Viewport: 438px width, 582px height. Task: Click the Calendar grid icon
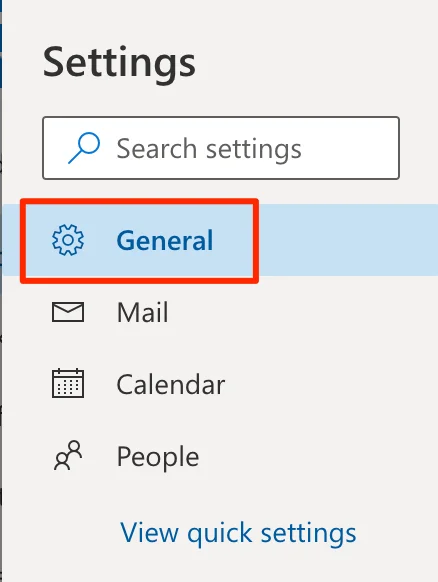coord(68,383)
